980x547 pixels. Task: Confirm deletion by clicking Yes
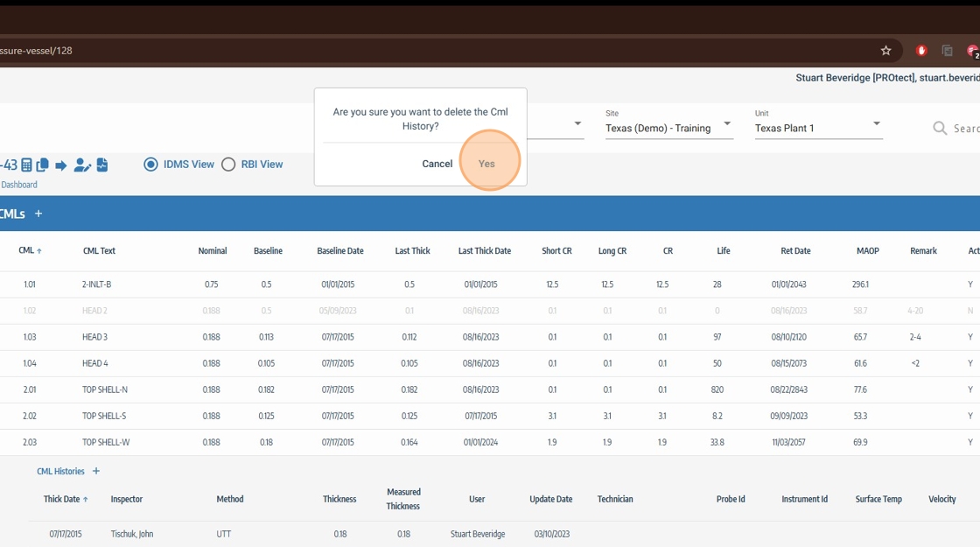(486, 164)
